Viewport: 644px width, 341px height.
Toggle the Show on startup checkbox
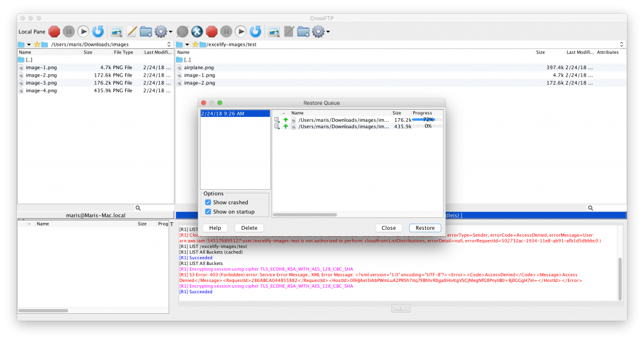(208, 212)
